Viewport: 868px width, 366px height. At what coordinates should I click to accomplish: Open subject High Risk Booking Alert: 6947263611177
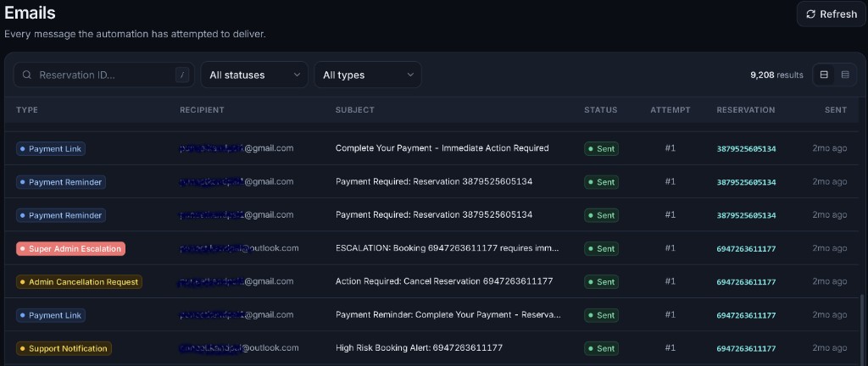pyautogui.click(x=419, y=347)
